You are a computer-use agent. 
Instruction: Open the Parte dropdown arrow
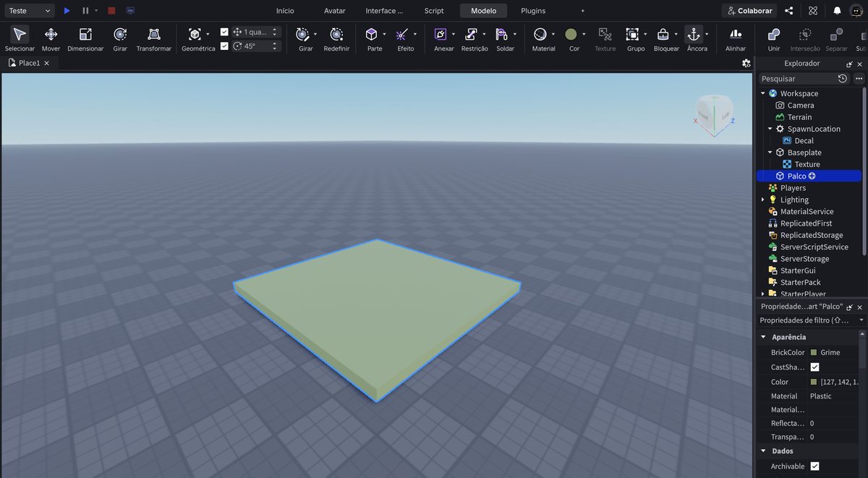click(384, 34)
